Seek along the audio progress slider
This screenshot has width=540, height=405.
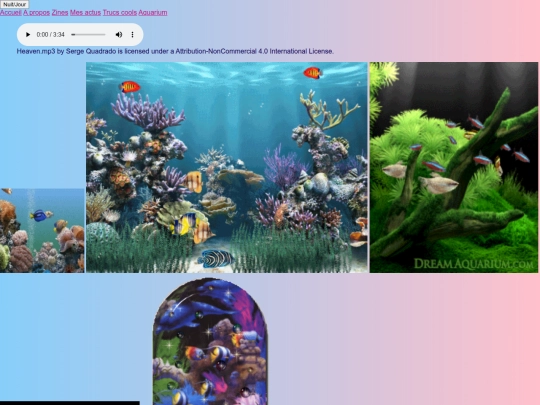click(x=89, y=34)
